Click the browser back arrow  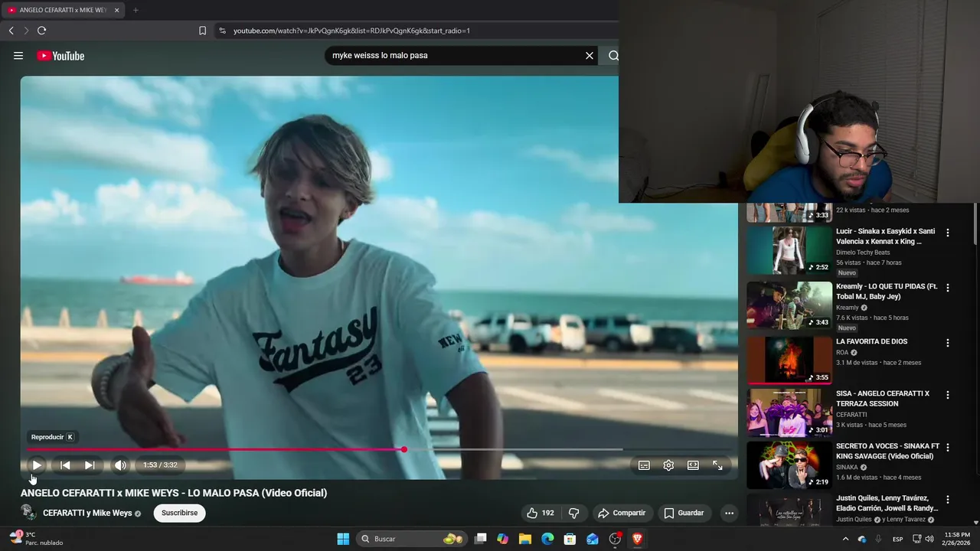11,31
